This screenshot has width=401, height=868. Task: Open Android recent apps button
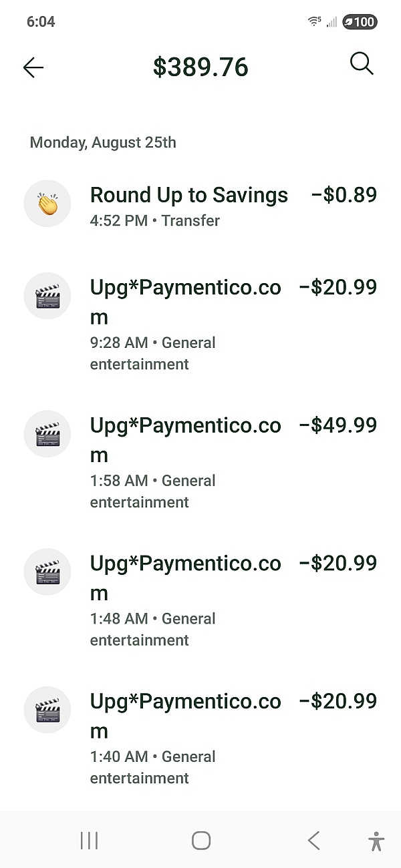(x=89, y=841)
